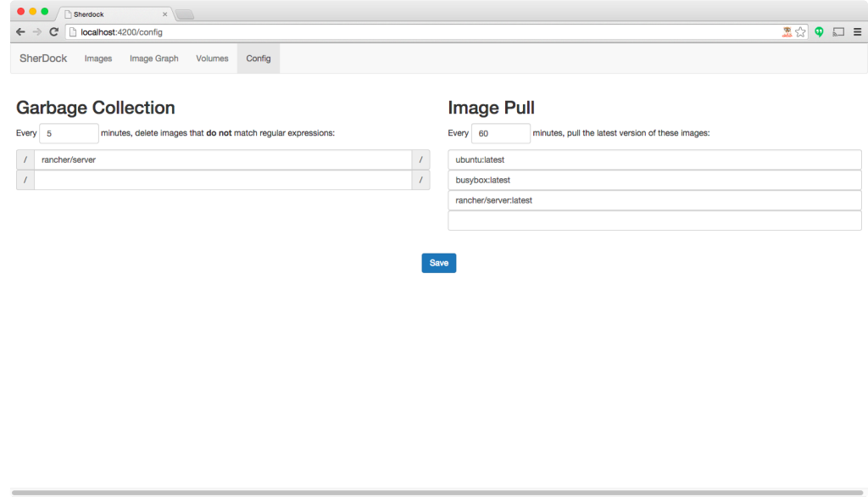The image size is (868, 497).
Task: Go to the Images page
Action: click(x=98, y=59)
